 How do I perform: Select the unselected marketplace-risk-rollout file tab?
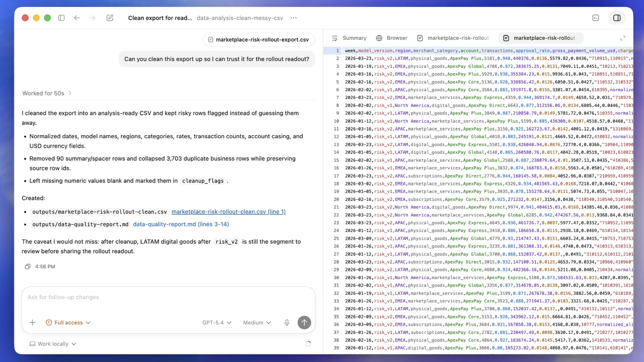pos(453,38)
